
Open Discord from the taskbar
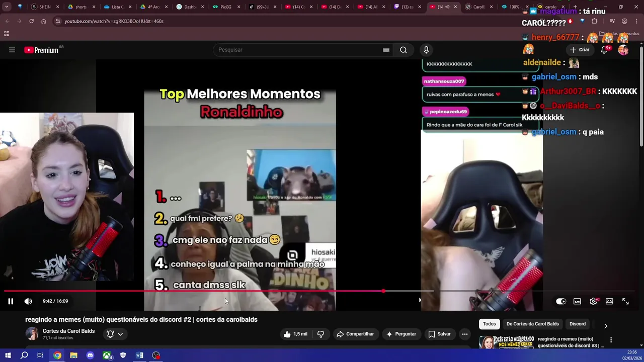point(90,355)
